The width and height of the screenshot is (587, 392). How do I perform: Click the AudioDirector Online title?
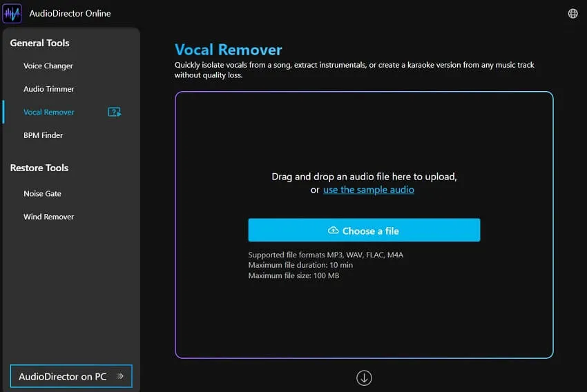pyautogui.click(x=70, y=14)
